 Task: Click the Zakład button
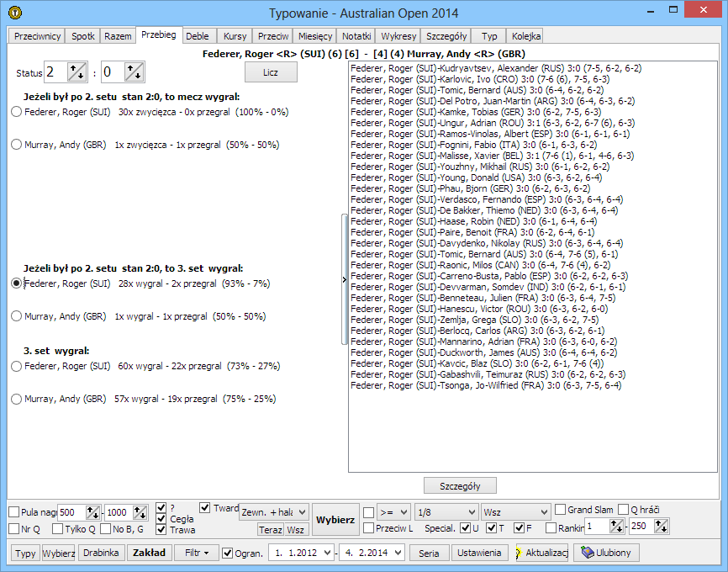tap(149, 553)
